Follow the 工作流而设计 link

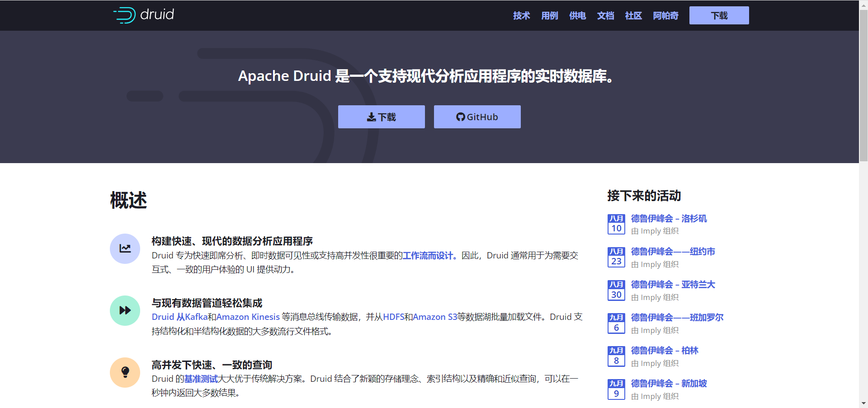[429, 256]
